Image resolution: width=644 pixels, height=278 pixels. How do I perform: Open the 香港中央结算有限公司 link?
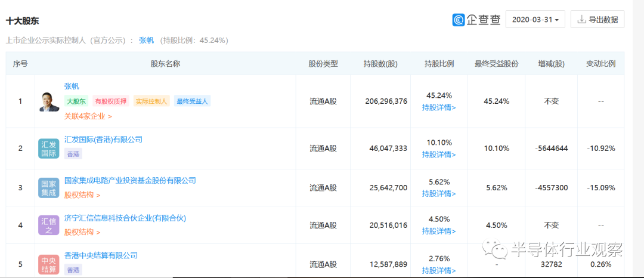pos(101,255)
